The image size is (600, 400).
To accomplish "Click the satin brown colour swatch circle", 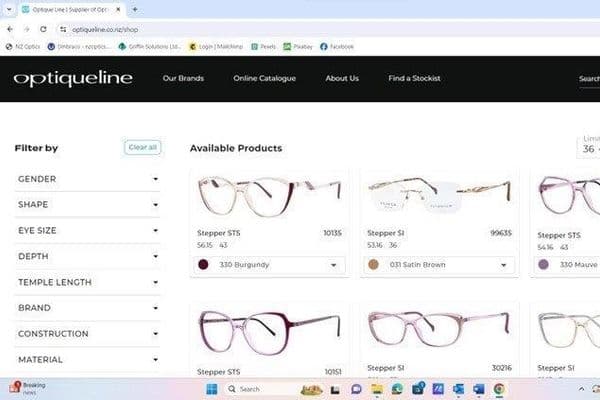I will [x=373, y=264].
